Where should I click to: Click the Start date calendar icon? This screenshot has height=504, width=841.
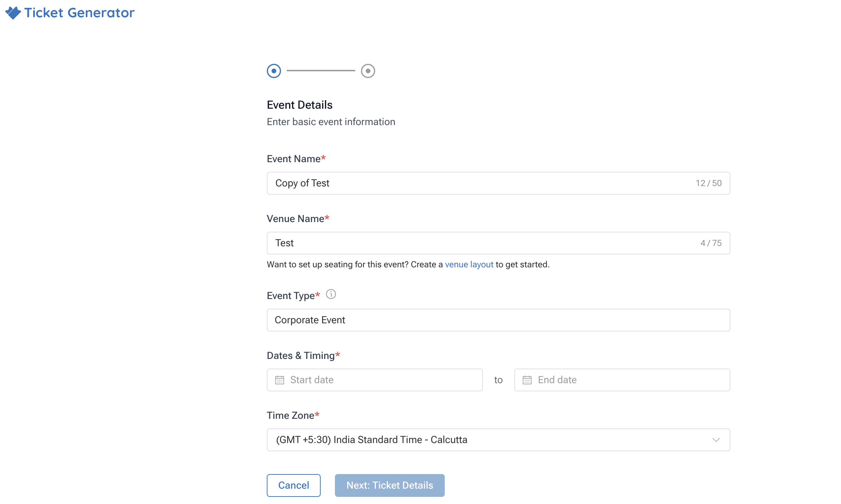280,380
